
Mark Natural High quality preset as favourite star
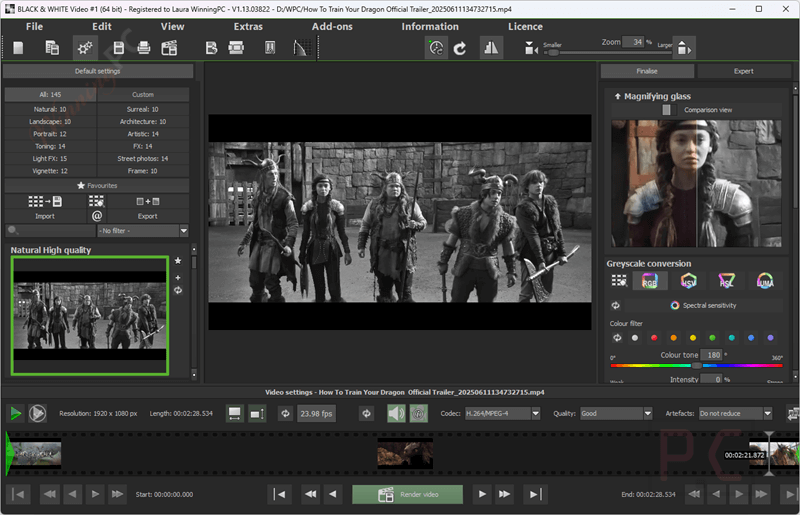tap(178, 261)
